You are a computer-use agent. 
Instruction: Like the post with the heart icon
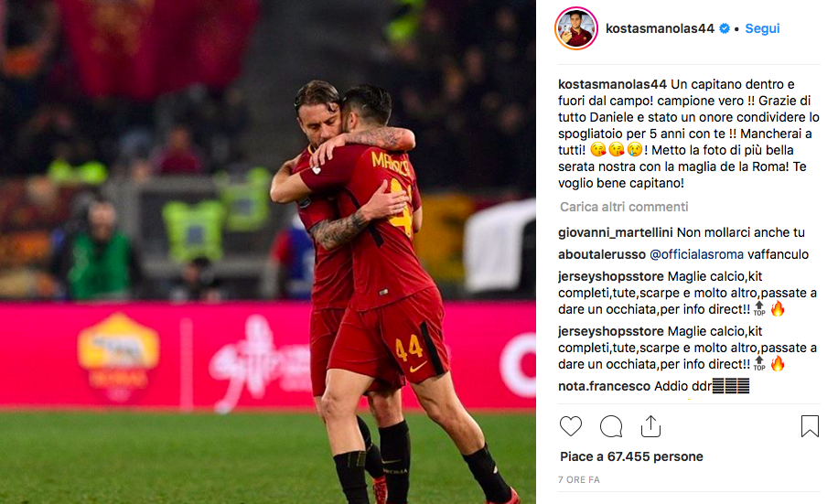coord(570,426)
